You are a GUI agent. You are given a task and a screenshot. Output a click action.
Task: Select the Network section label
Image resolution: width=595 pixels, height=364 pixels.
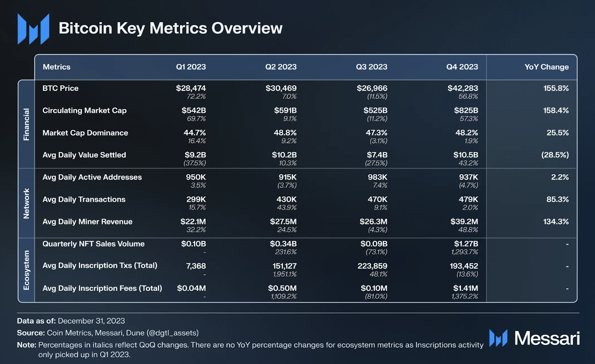(26, 203)
